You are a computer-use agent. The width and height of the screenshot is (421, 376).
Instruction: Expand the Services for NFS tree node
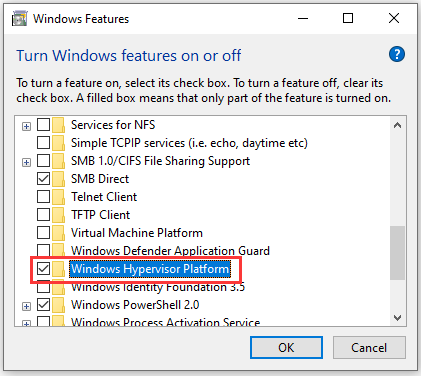click(26, 126)
